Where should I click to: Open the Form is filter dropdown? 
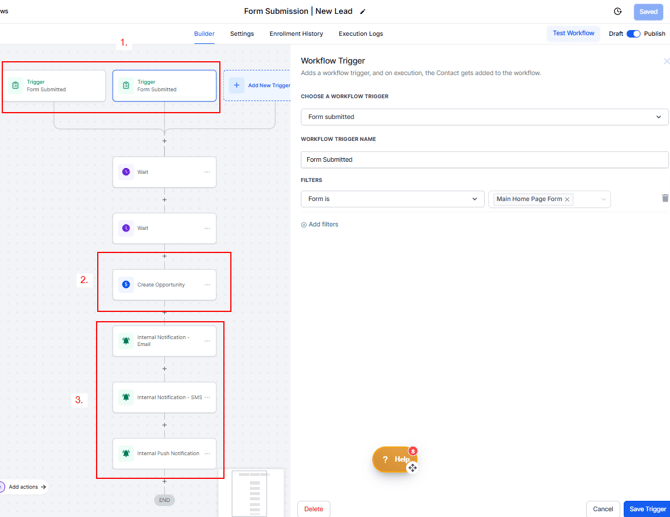392,199
